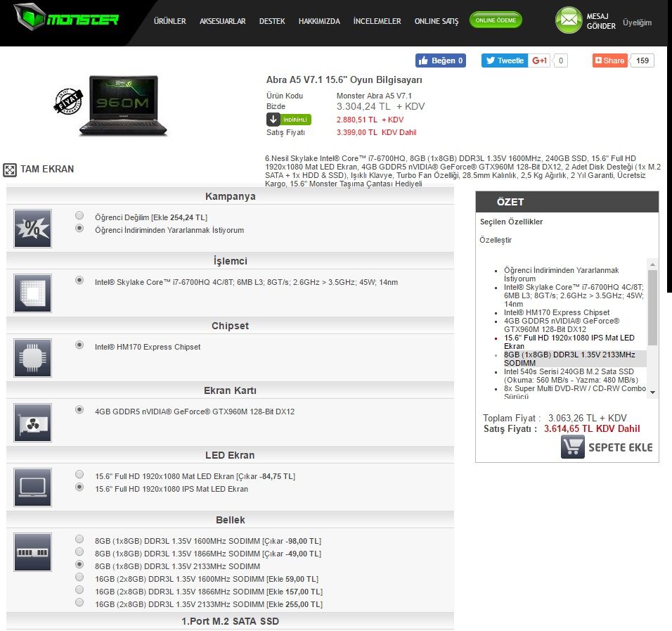Select Intel Skylake Core i7-6700HQ processor radio

79,280
